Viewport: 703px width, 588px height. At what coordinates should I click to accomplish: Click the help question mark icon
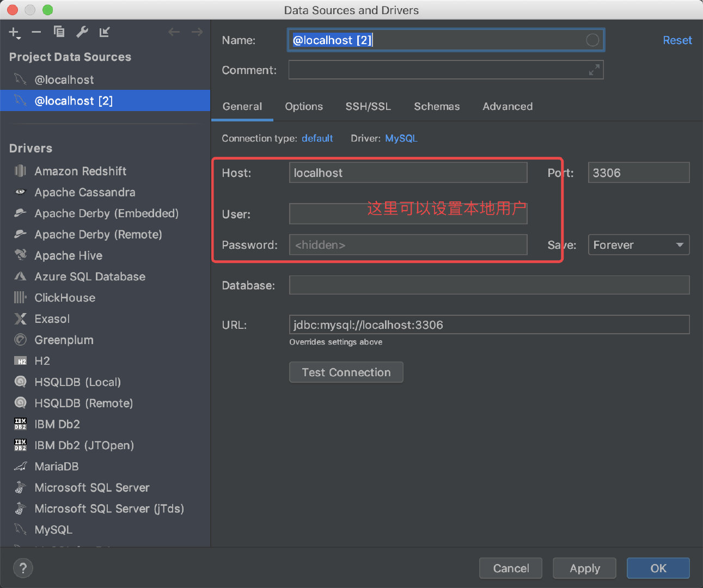click(x=23, y=568)
